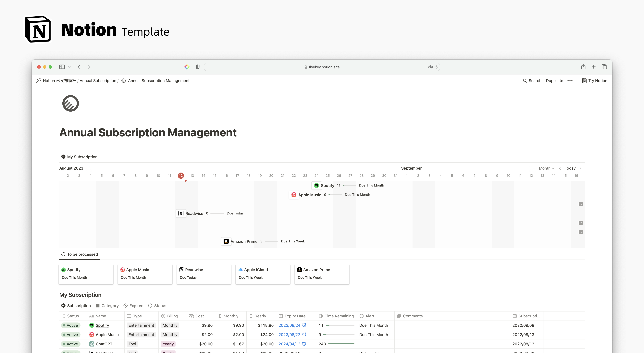Show tab overview icon
The width and height of the screenshot is (644, 353).
pyautogui.click(x=604, y=67)
